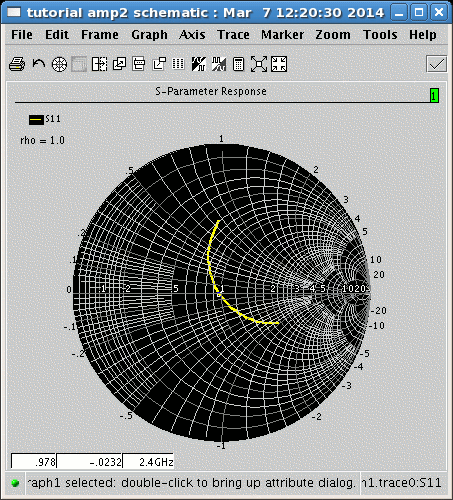Open the calculator icon
453x500 pixels.
[x=238, y=64]
